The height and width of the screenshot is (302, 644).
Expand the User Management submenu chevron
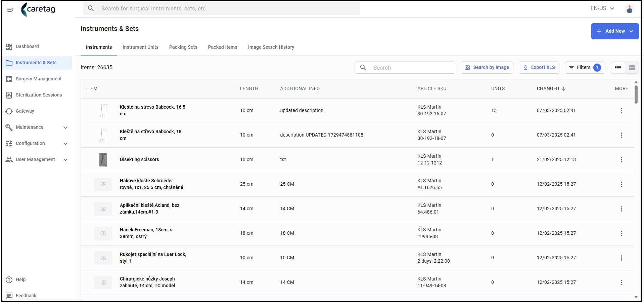pos(65,160)
